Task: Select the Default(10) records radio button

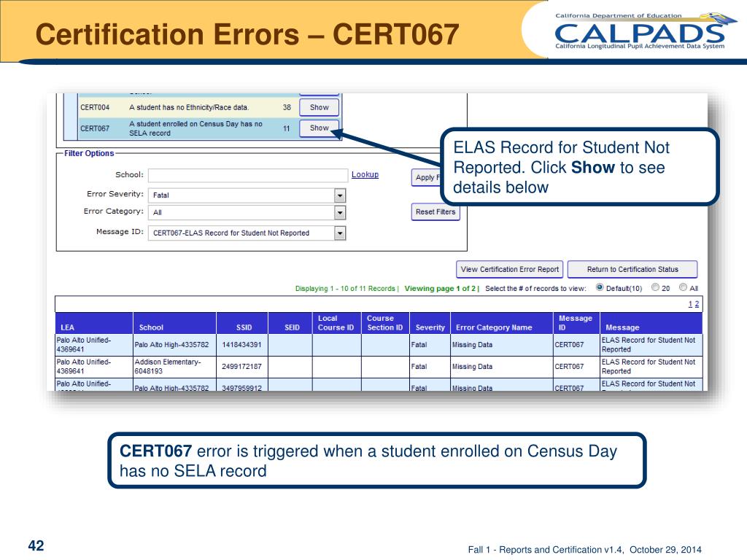Action: pos(600,287)
